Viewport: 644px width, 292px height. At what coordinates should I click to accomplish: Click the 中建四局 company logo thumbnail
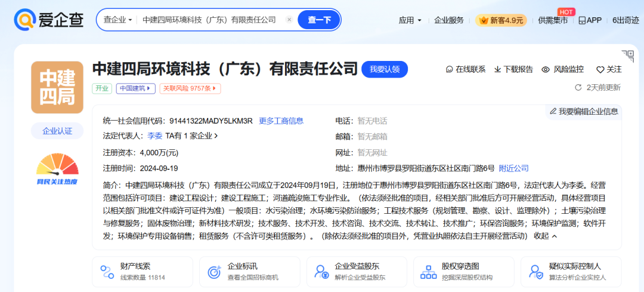click(x=57, y=87)
